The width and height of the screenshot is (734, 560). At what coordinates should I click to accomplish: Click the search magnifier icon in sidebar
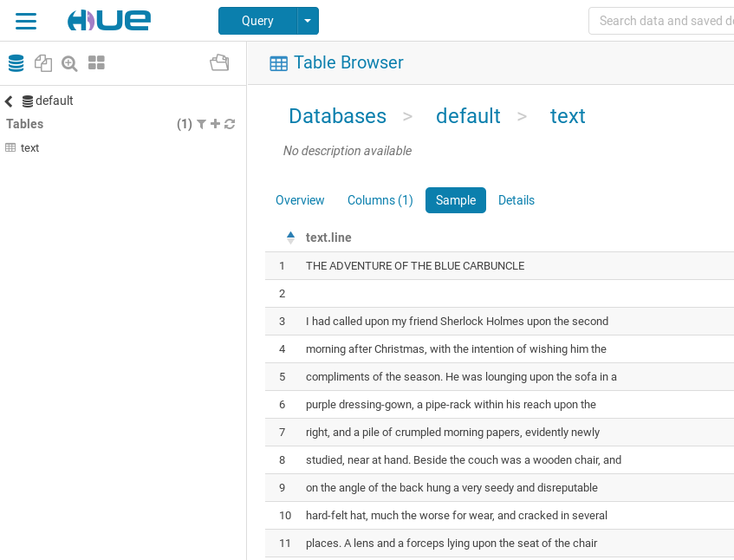pyautogui.click(x=68, y=62)
